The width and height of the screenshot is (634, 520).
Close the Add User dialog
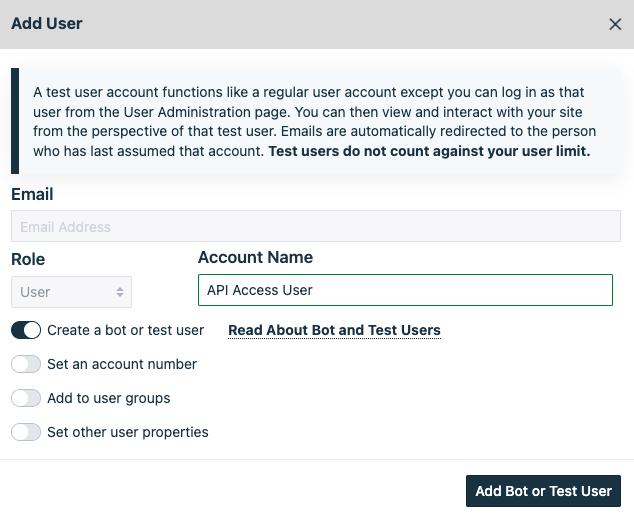(615, 24)
